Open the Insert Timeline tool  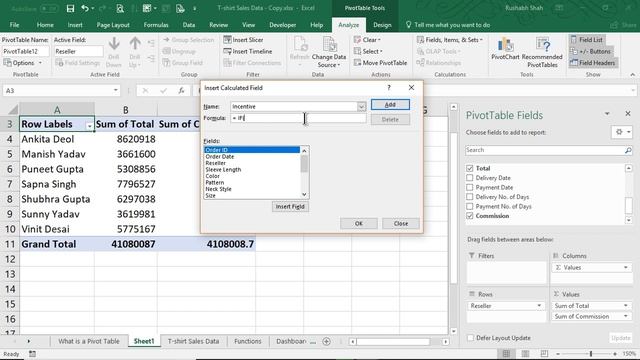[x=248, y=51]
